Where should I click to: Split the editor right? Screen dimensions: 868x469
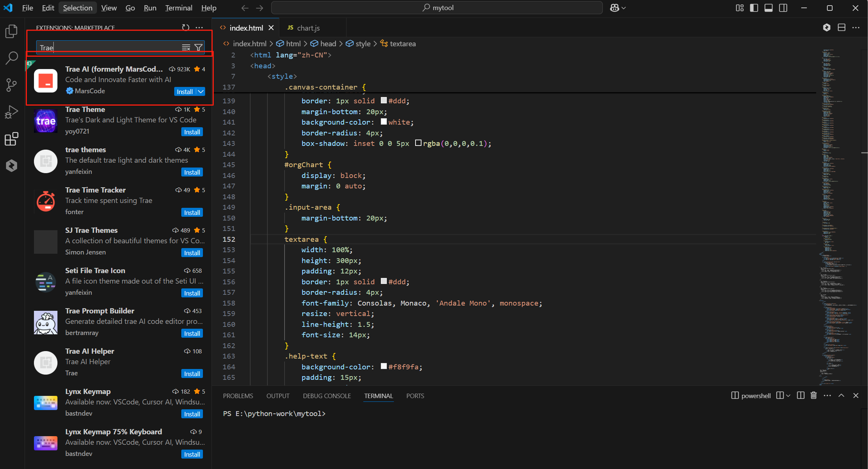(x=842, y=28)
